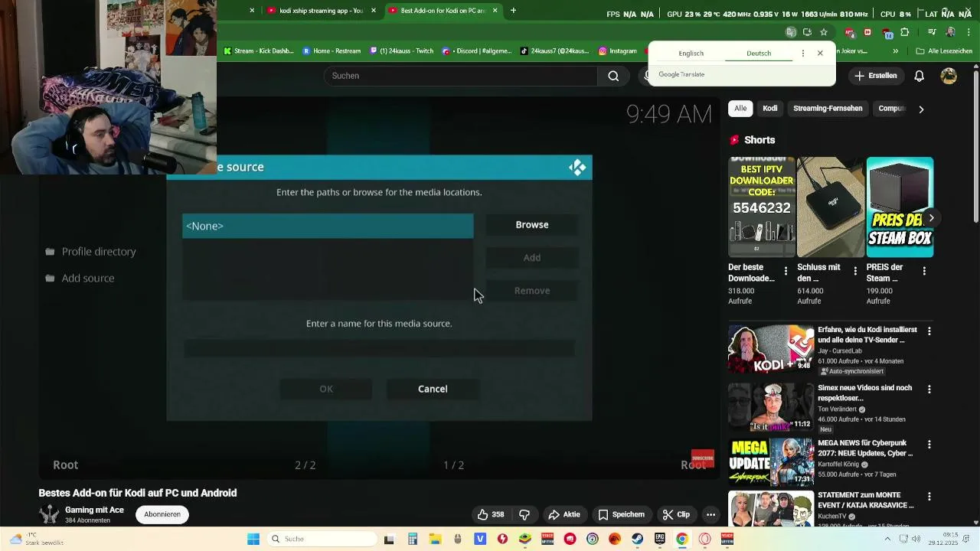Select the Kodi filter chip

[x=770, y=109]
